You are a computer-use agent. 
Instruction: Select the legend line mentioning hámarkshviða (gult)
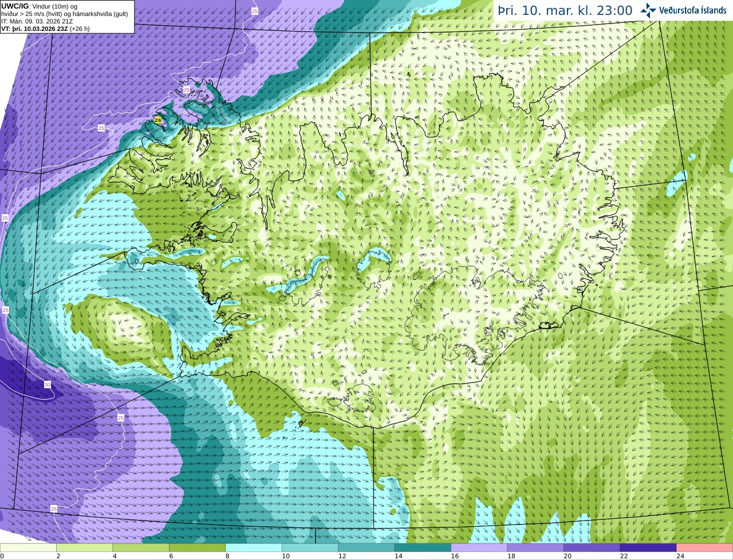64,14
